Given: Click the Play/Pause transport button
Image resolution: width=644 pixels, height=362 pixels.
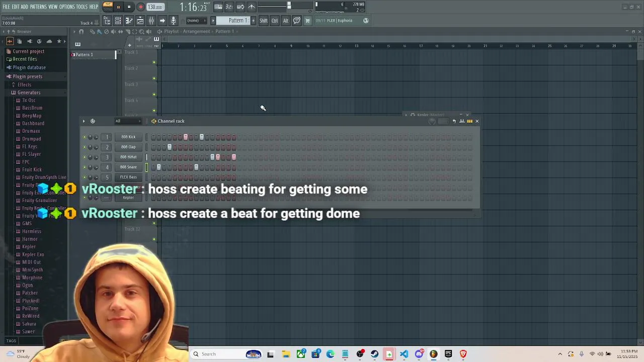Looking at the screenshot, I should click(x=118, y=7).
